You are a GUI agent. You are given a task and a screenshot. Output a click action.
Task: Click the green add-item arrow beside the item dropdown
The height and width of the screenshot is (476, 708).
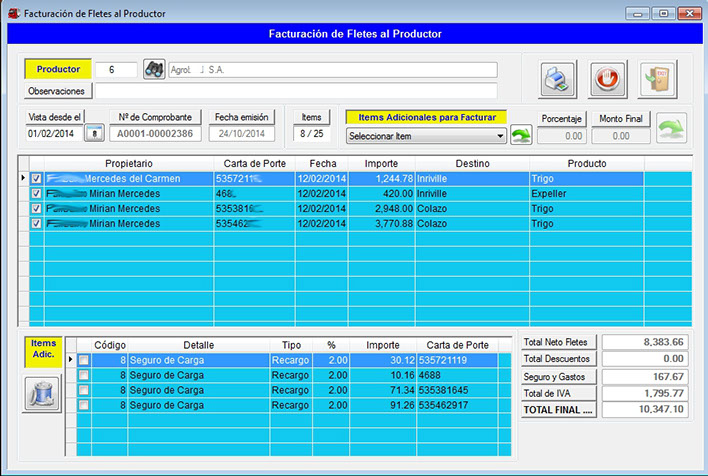pyautogui.click(x=521, y=135)
